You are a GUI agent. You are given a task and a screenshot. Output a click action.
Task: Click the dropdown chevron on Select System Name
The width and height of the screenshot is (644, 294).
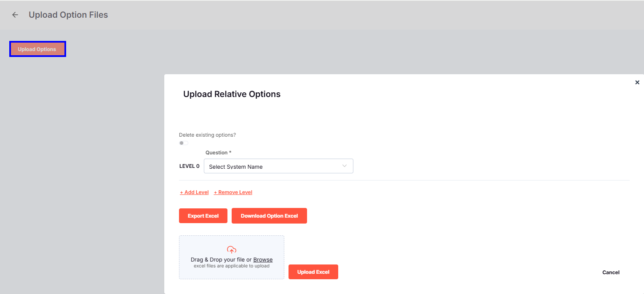344,166
